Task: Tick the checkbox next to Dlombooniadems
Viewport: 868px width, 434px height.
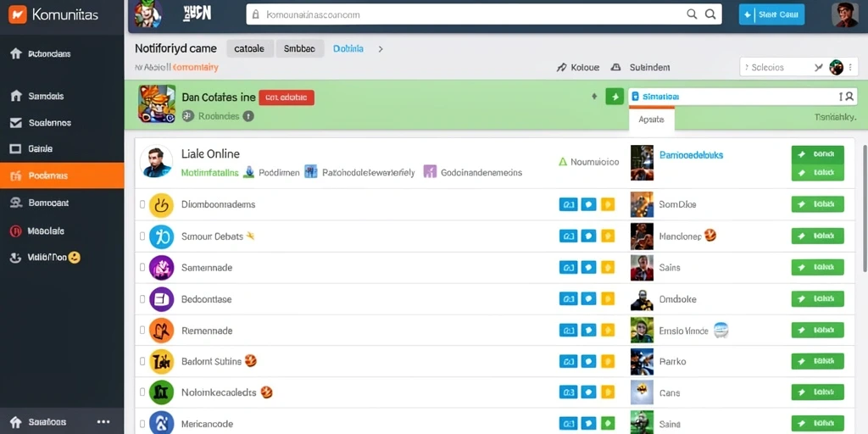Action: point(142,205)
